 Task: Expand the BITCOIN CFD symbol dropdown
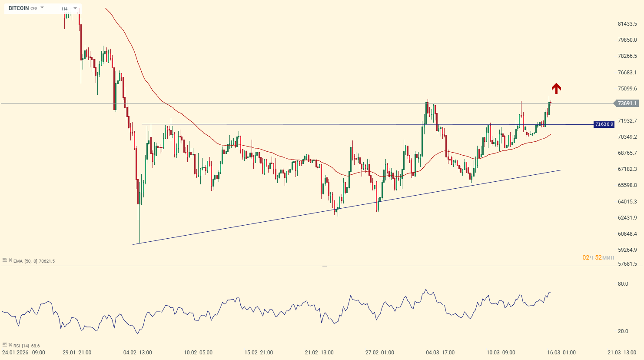42,8
